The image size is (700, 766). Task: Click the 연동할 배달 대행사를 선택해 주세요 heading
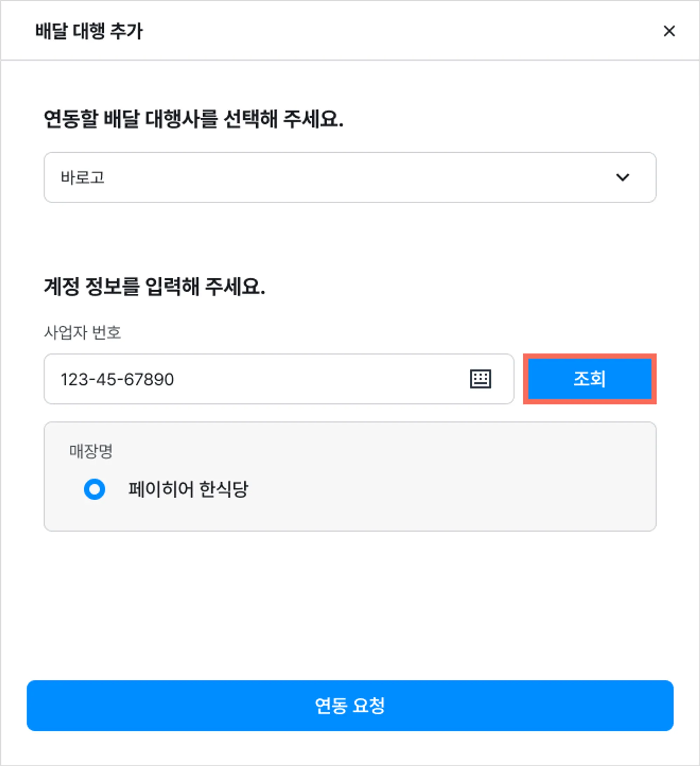[193, 119]
